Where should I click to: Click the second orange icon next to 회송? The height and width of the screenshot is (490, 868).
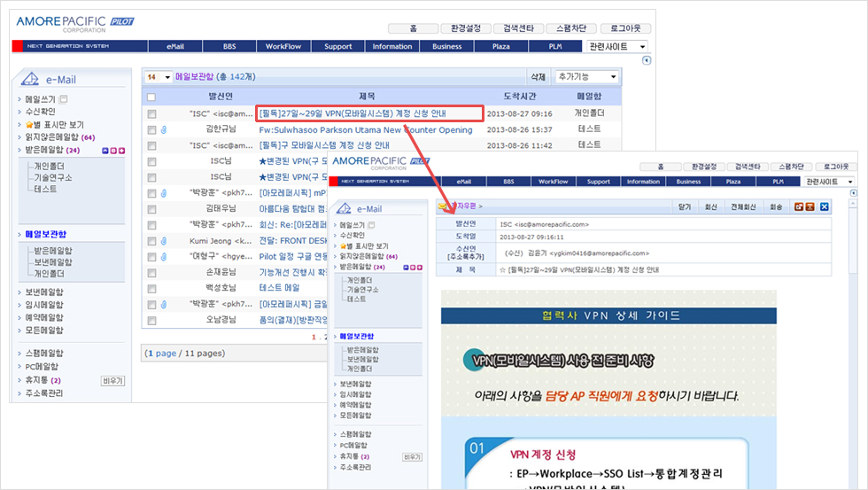(x=810, y=206)
